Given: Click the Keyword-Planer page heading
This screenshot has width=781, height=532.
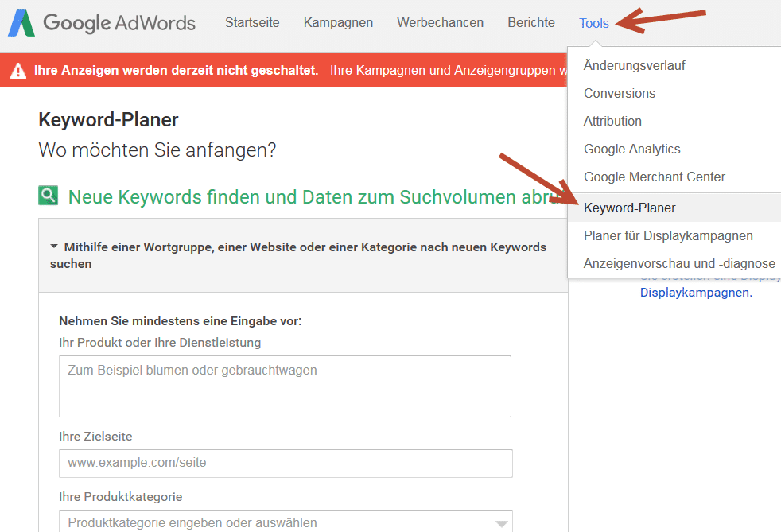Looking at the screenshot, I should coord(109,120).
